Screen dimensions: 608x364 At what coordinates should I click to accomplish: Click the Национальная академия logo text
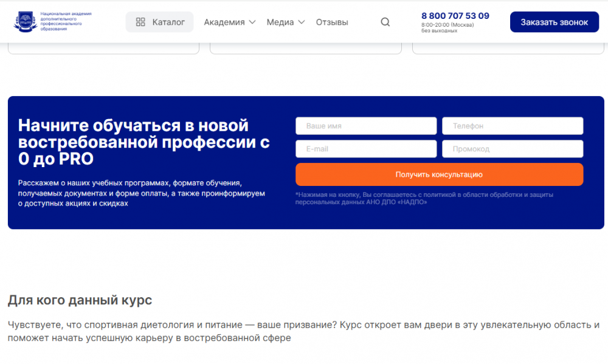pyautogui.click(x=65, y=21)
